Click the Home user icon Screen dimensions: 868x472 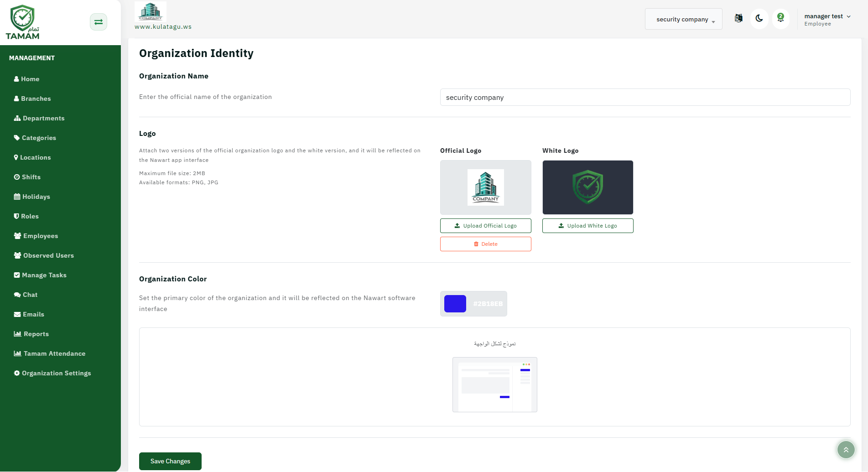coord(16,79)
